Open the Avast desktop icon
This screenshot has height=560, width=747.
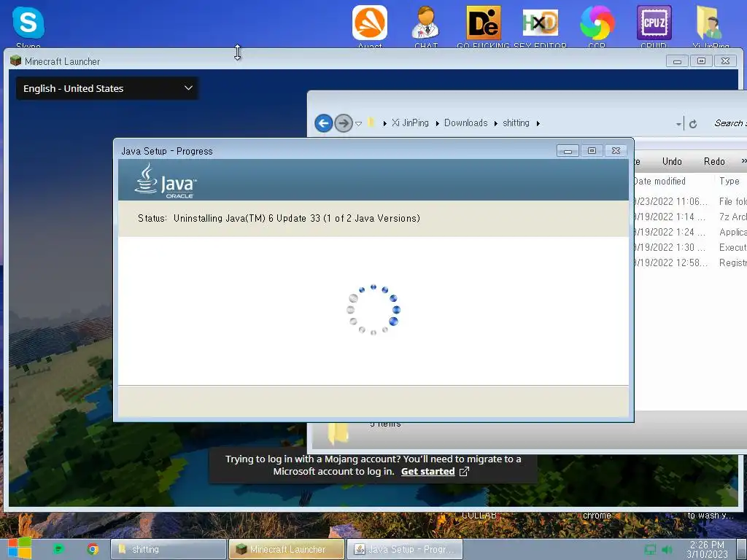[370, 23]
